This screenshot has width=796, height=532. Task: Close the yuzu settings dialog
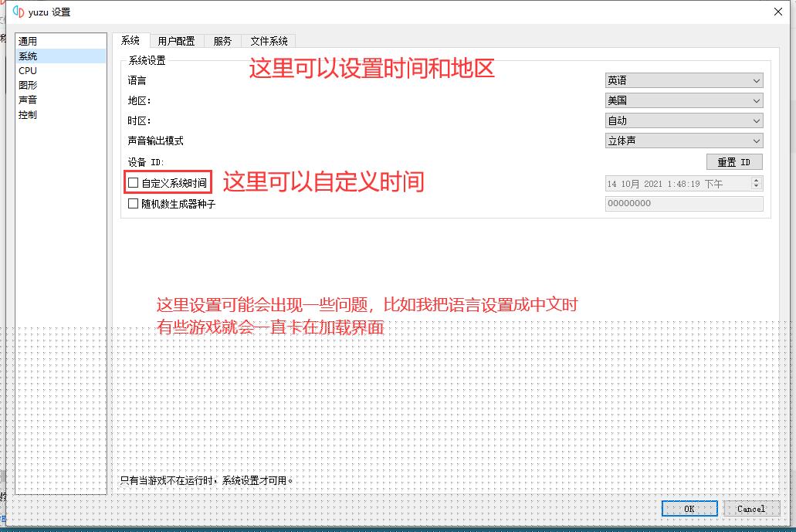(777, 12)
